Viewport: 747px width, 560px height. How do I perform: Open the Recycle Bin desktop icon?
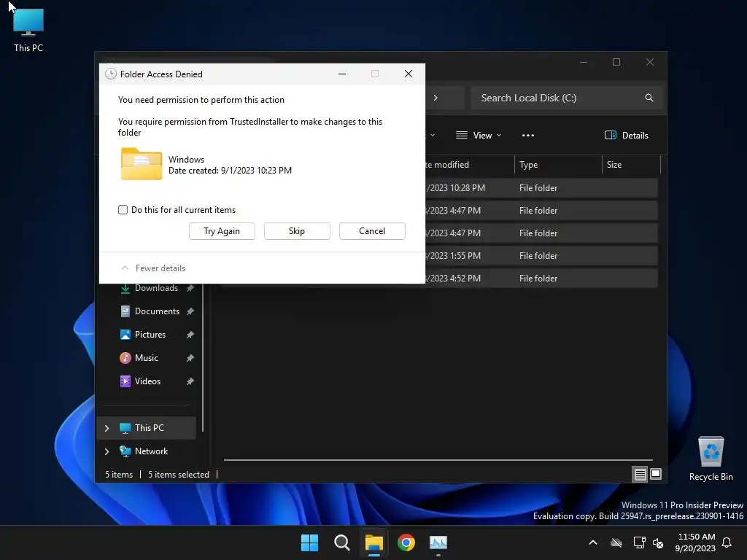711,458
